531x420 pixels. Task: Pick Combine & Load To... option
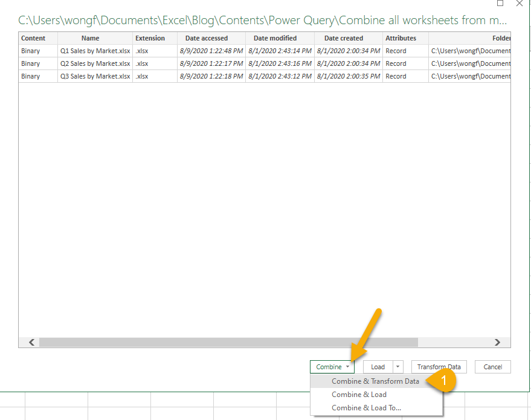tap(366, 408)
